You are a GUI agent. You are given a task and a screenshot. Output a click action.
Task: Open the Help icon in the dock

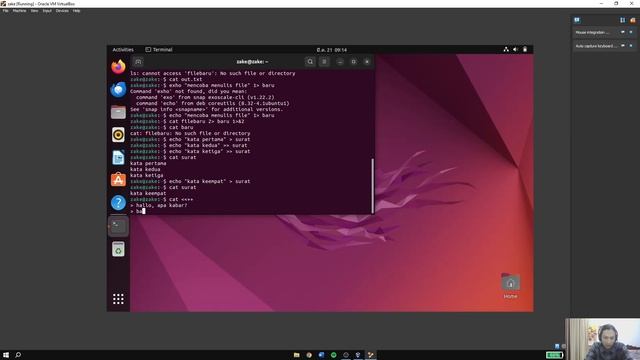(x=118, y=203)
